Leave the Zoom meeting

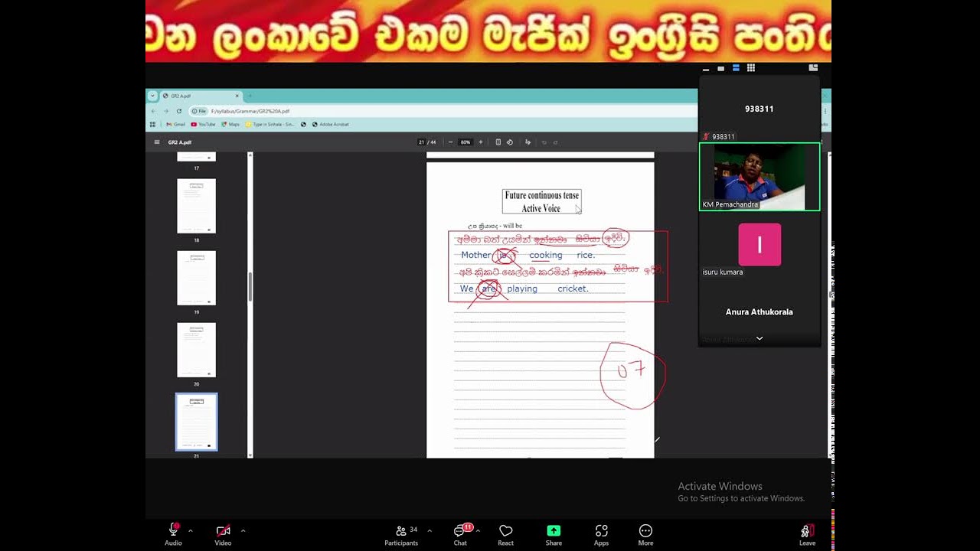(807, 534)
